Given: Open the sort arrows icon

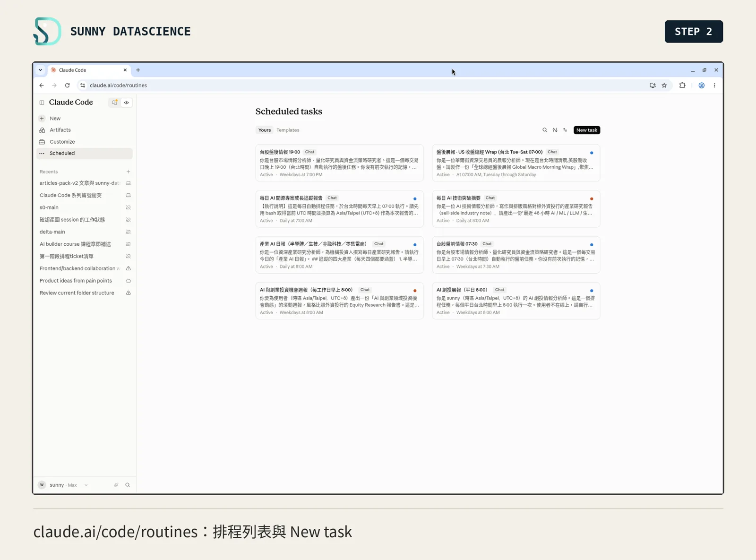Looking at the screenshot, I should pyautogui.click(x=565, y=130).
